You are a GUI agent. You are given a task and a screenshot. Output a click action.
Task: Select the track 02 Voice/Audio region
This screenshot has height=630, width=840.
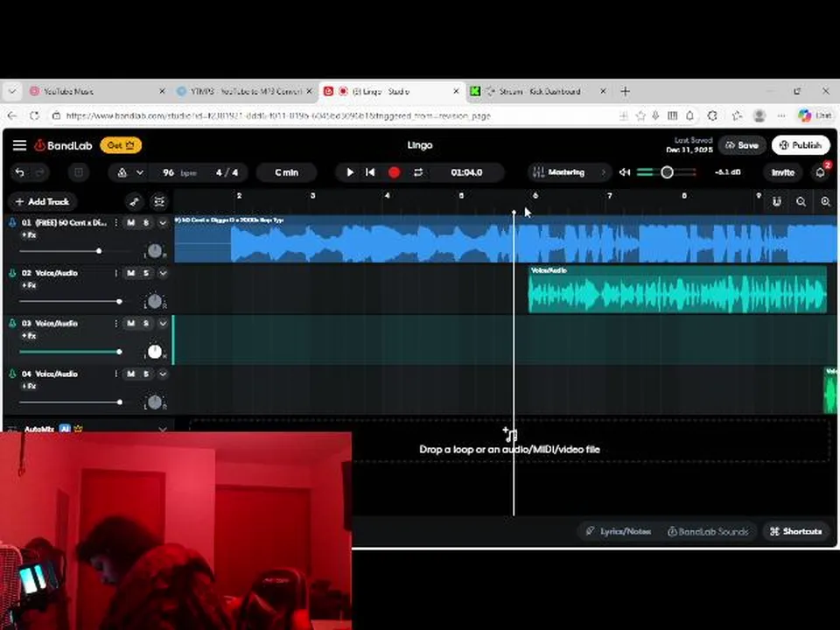[x=677, y=290]
